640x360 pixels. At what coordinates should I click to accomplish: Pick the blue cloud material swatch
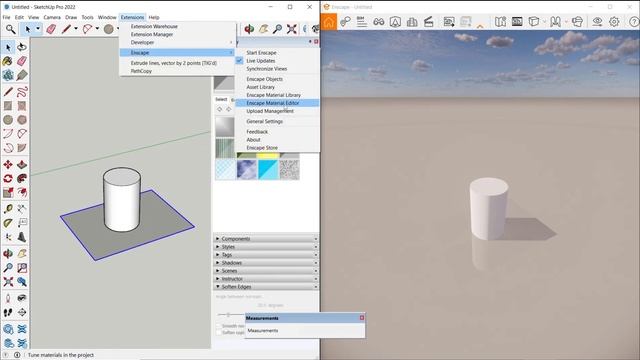tap(247, 169)
